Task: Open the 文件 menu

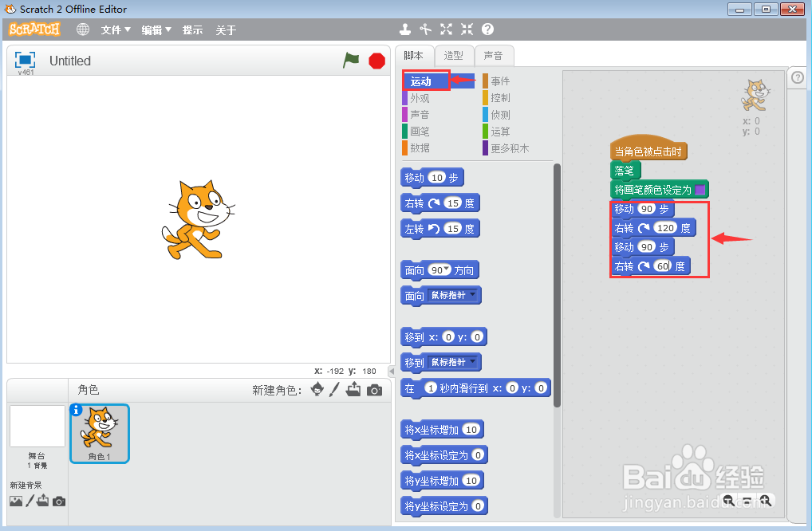Action: pyautogui.click(x=114, y=29)
